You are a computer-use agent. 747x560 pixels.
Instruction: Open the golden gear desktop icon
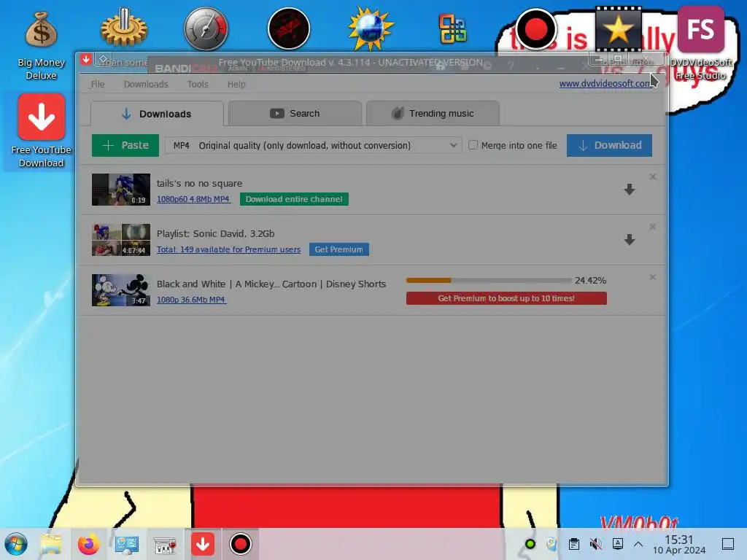click(124, 28)
